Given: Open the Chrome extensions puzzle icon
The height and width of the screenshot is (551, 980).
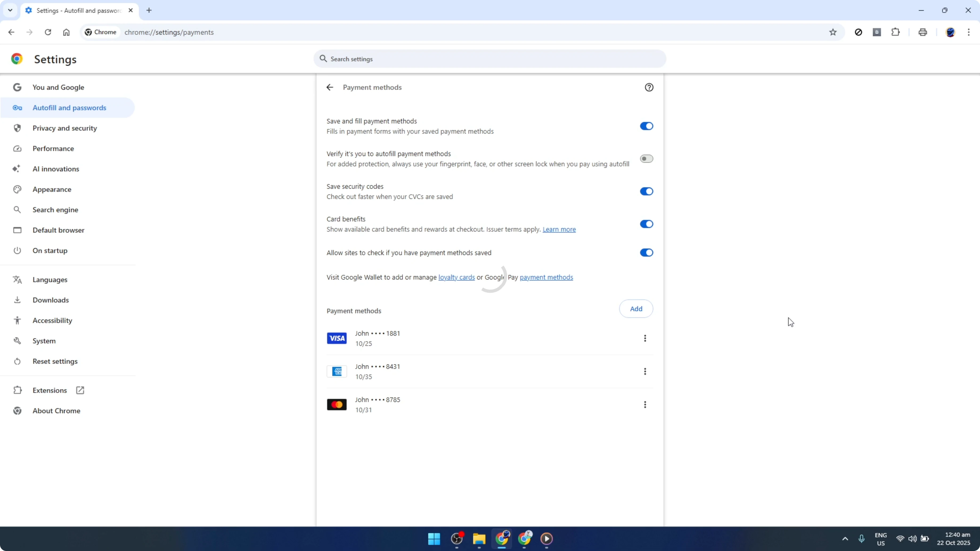Looking at the screenshot, I should [x=896, y=32].
